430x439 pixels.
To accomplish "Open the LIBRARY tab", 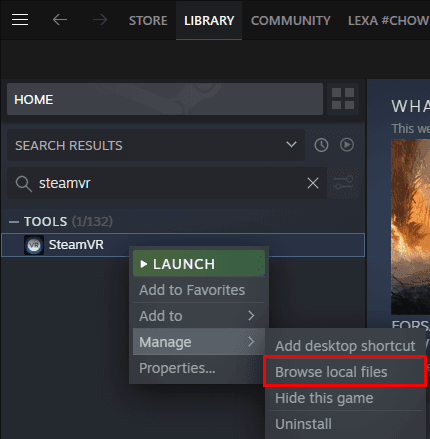I will (x=209, y=21).
